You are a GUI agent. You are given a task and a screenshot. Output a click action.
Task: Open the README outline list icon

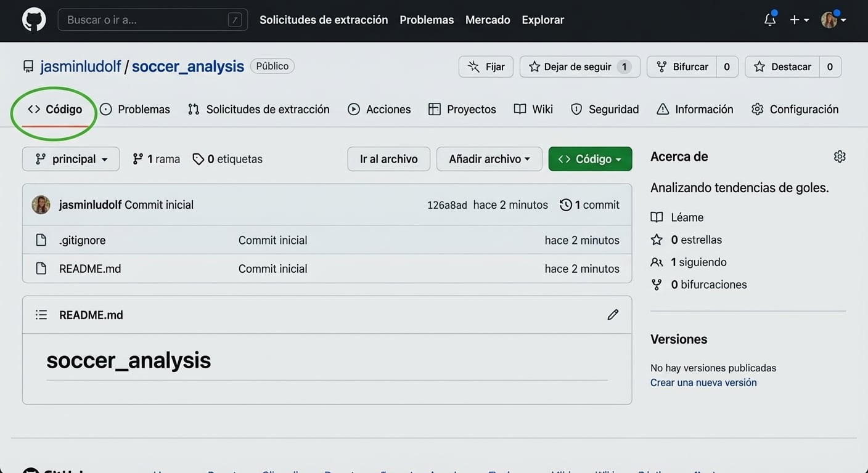(41, 315)
